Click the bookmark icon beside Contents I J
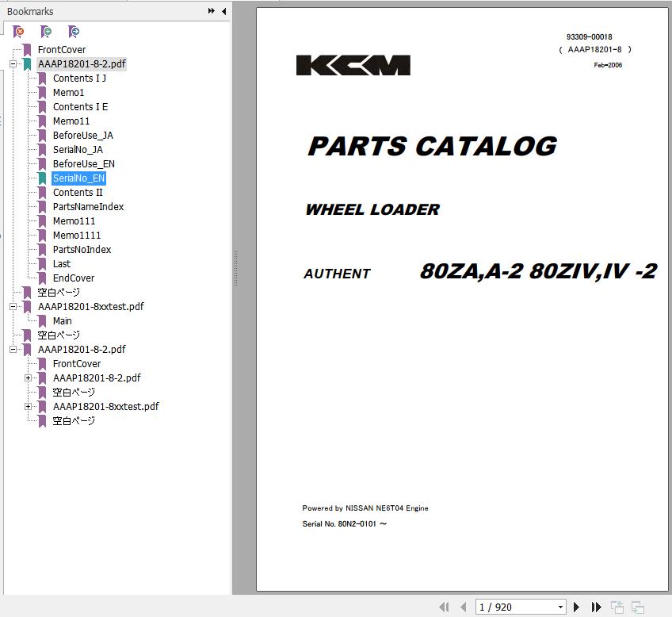672x617 pixels. click(x=42, y=79)
